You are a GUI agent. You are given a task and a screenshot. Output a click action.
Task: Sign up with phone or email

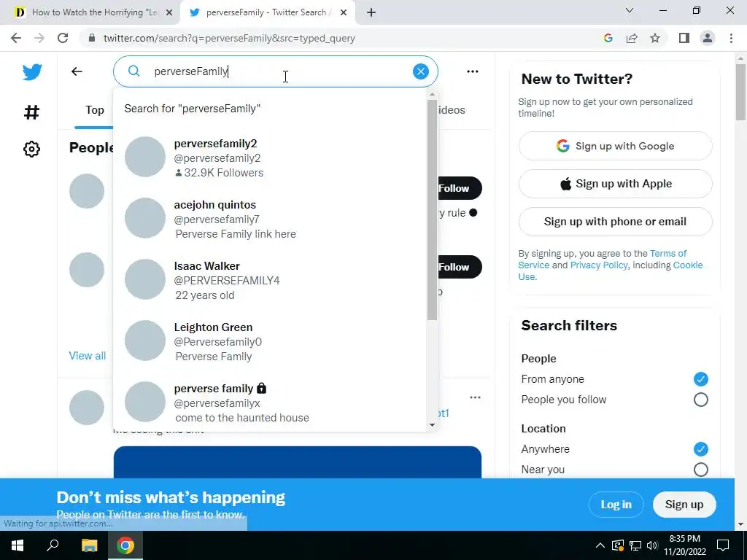tap(616, 222)
